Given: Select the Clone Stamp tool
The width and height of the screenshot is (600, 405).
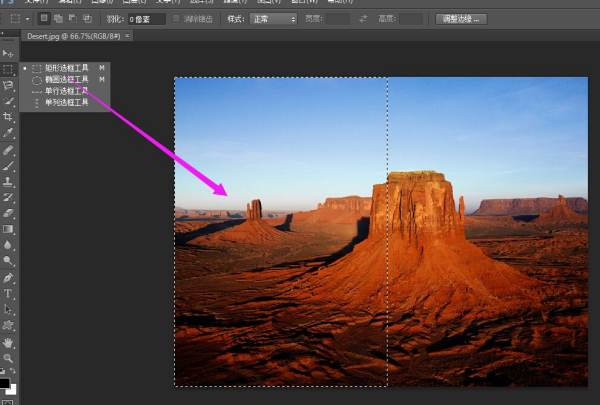Looking at the screenshot, I should coord(8,181).
